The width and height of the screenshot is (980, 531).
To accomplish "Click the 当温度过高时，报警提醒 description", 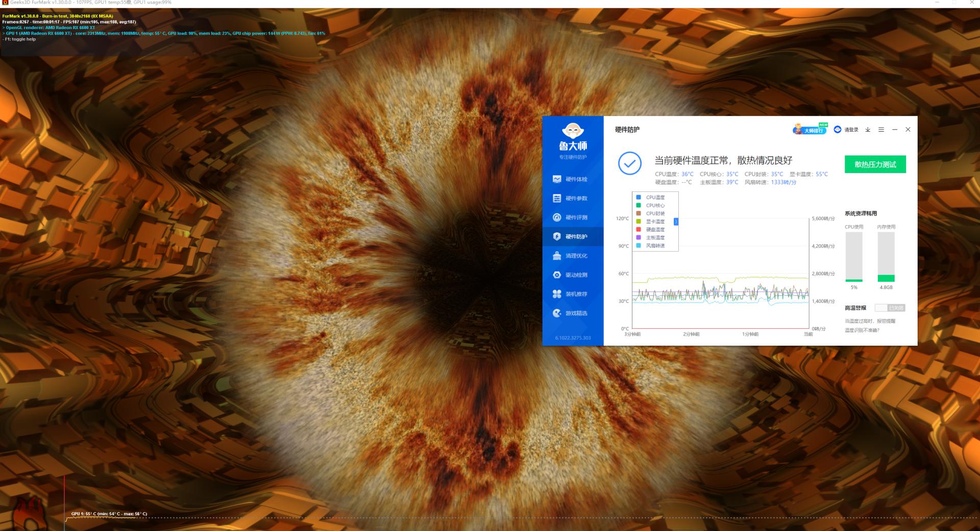I will pos(870,321).
